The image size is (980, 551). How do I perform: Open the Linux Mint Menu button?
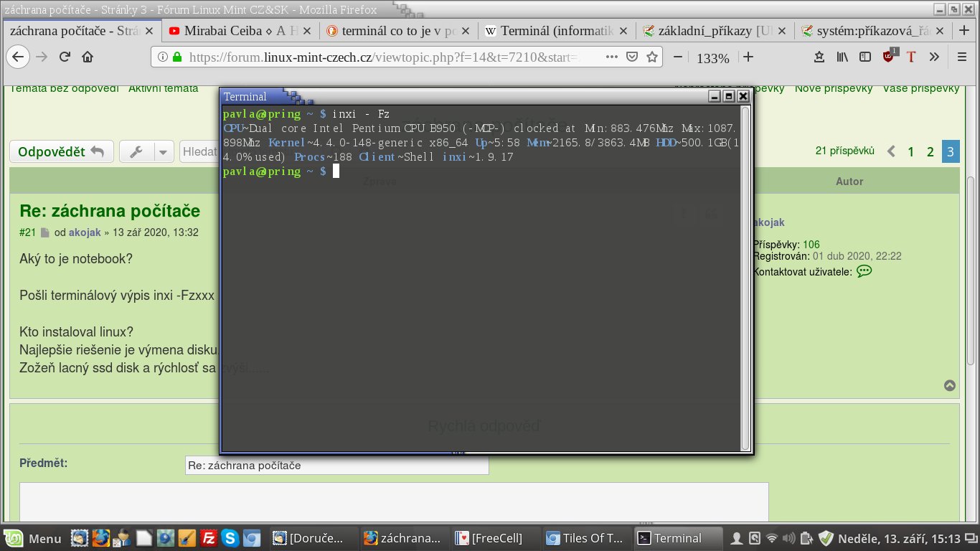click(34, 537)
